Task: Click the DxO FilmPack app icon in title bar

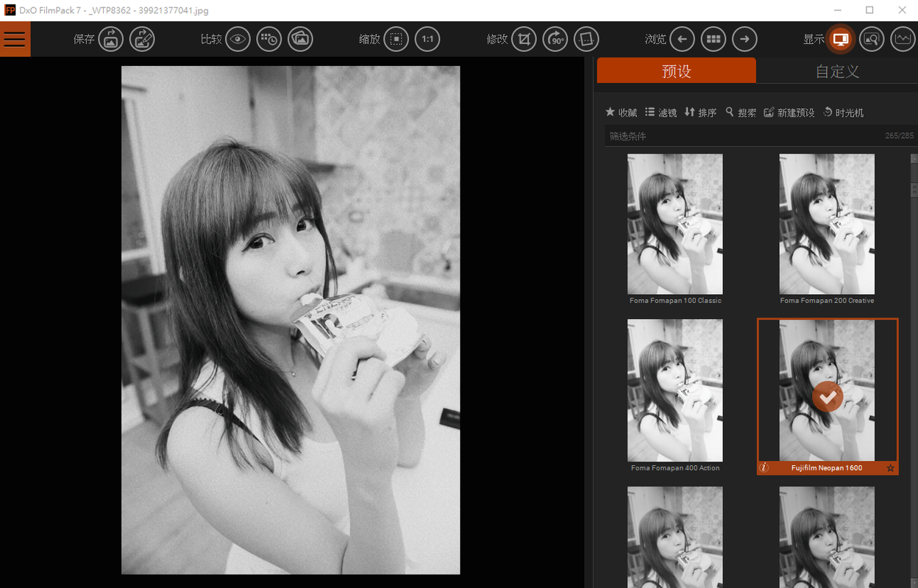Action: pyautogui.click(x=10, y=10)
